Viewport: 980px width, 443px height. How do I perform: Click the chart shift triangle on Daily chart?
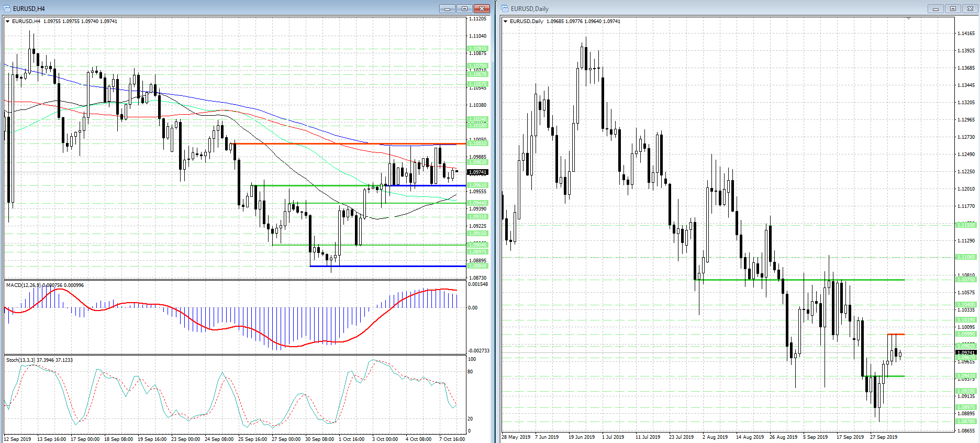coord(909,19)
